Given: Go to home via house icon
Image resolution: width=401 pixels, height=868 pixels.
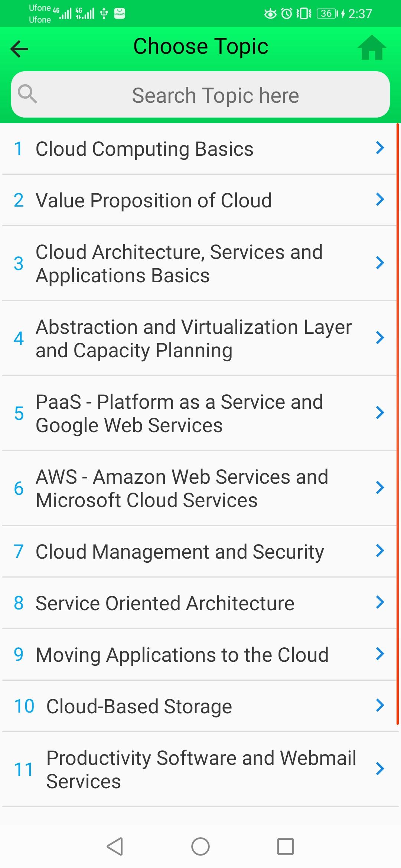Looking at the screenshot, I should point(372,47).
